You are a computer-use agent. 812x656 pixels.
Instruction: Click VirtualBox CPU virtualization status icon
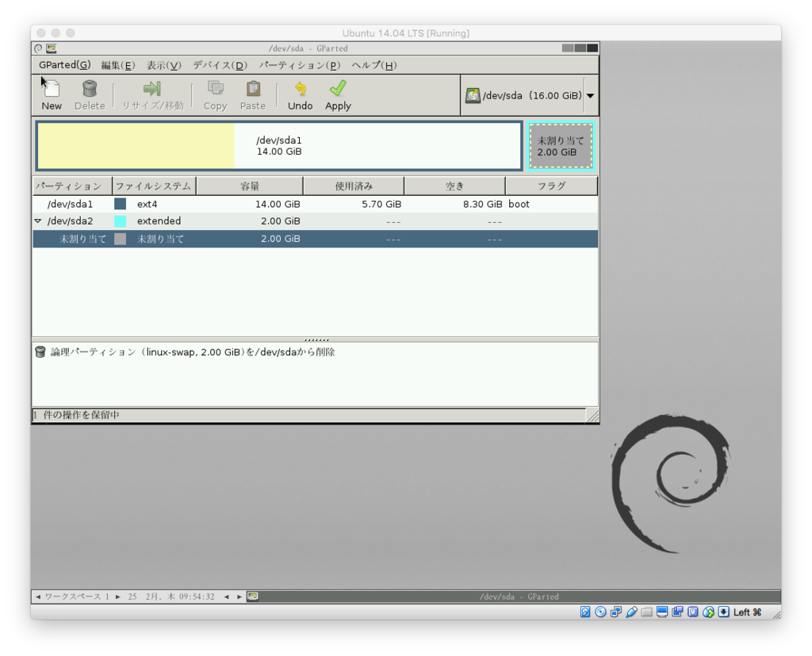click(x=693, y=612)
